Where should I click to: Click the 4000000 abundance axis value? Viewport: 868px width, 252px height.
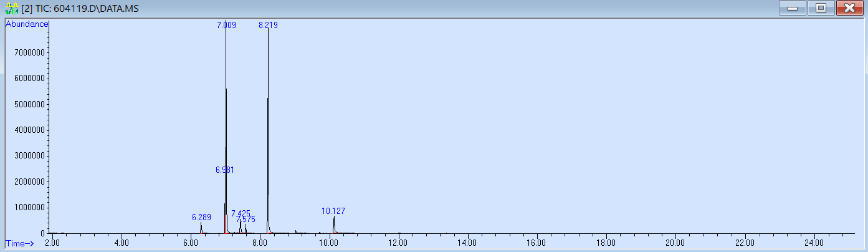coord(26,130)
